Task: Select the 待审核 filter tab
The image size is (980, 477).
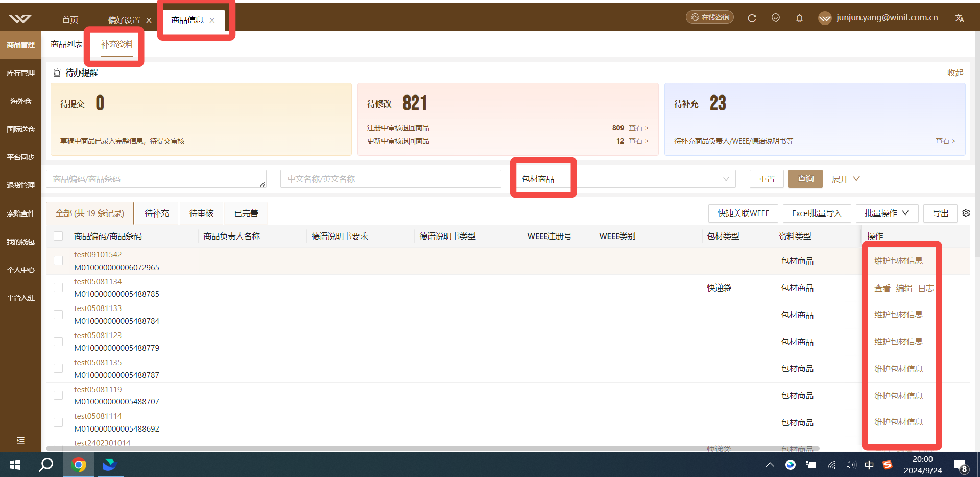Action: [202, 213]
